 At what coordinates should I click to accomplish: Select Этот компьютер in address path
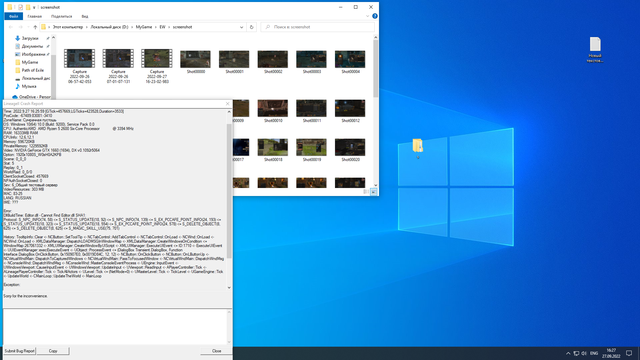[68, 27]
